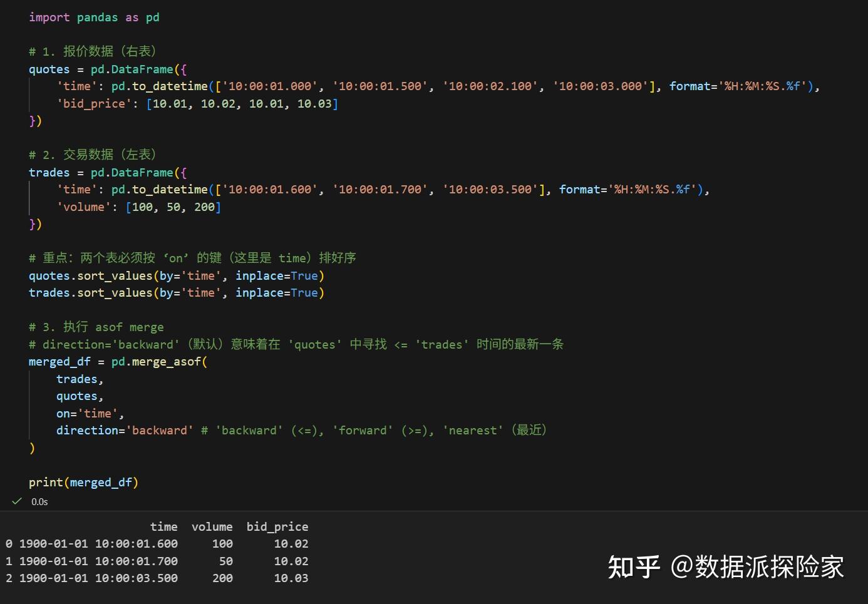868x604 pixels.
Task: Click the Zhihu watermark text
Action: [726, 567]
